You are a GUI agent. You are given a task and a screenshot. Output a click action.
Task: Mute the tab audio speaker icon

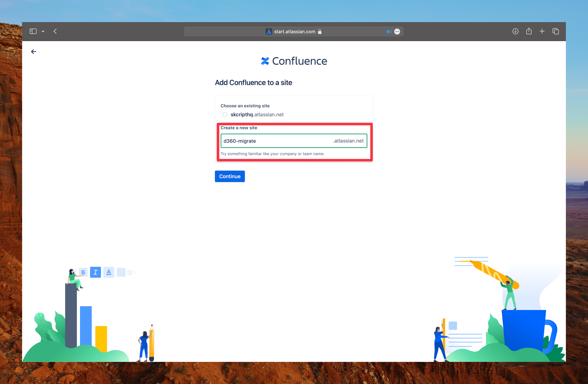click(x=389, y=32)
